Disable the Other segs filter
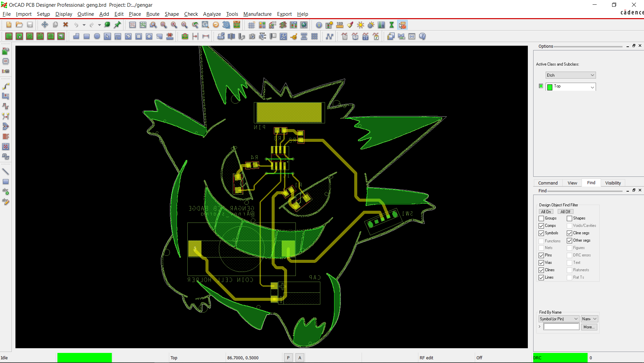Screen dimensions: 644x363 (x=569, y=240)
